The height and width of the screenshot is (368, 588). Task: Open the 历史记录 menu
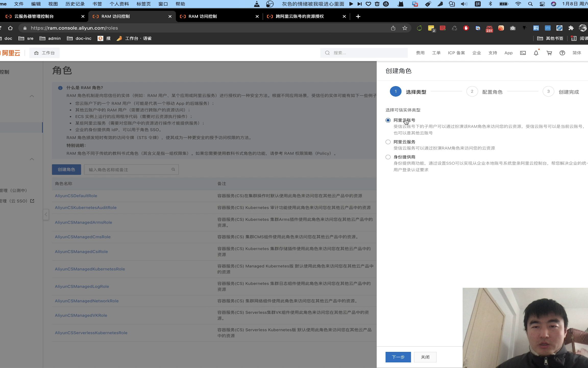[x=75, y=4]
